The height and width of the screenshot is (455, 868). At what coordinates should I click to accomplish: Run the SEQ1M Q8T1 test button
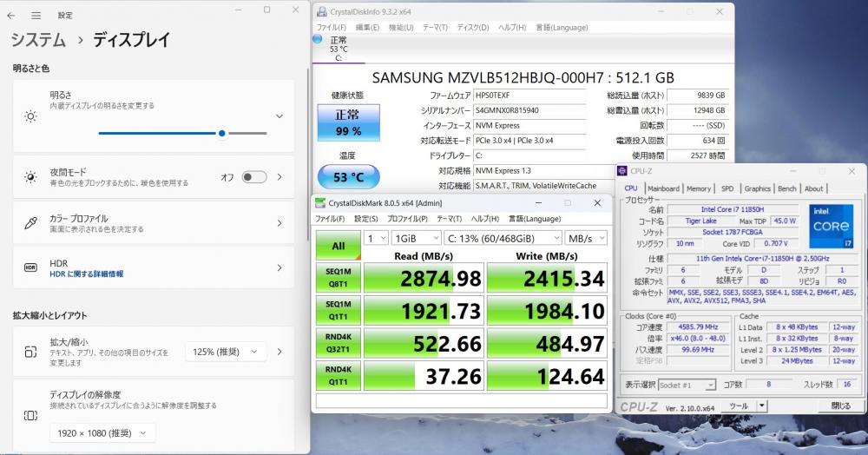(x=339, y=278)
